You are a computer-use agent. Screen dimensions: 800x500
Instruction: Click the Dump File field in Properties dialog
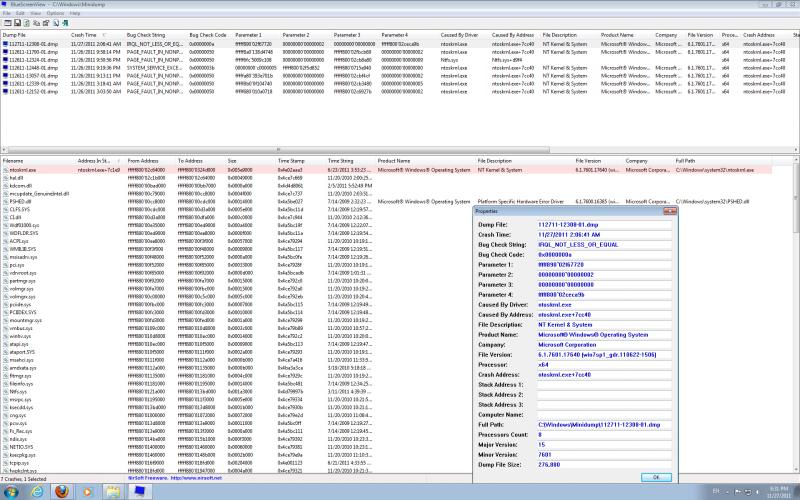tap(604, 224)
